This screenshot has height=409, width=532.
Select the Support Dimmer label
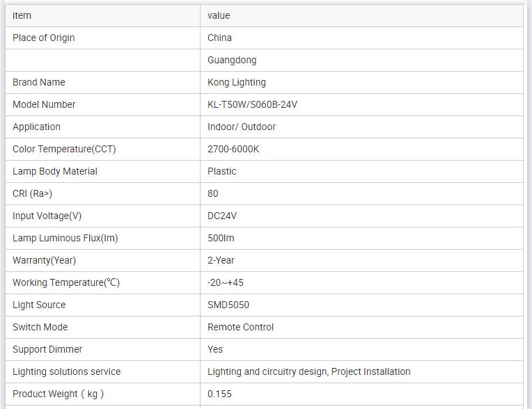[x=47, y=349]
